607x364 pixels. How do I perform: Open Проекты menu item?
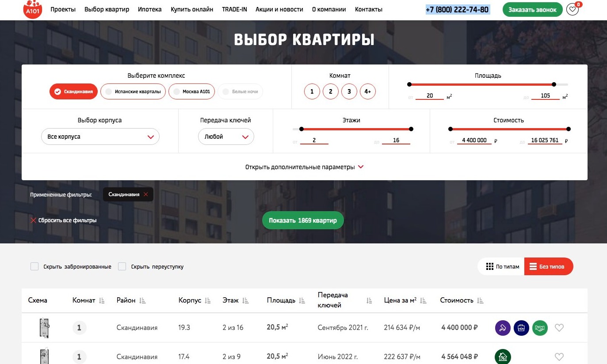tap(63, 9)
